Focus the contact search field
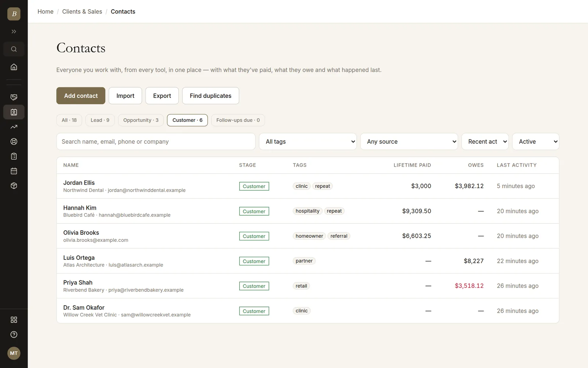Image resolution: width=588 pixels, height=368 pixels. [x=156, y=142]
